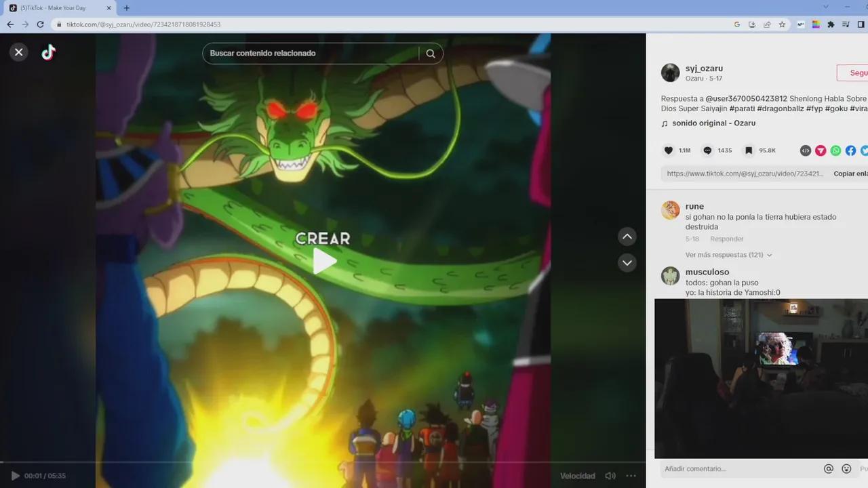Click the Google icon in address bar

737,24
